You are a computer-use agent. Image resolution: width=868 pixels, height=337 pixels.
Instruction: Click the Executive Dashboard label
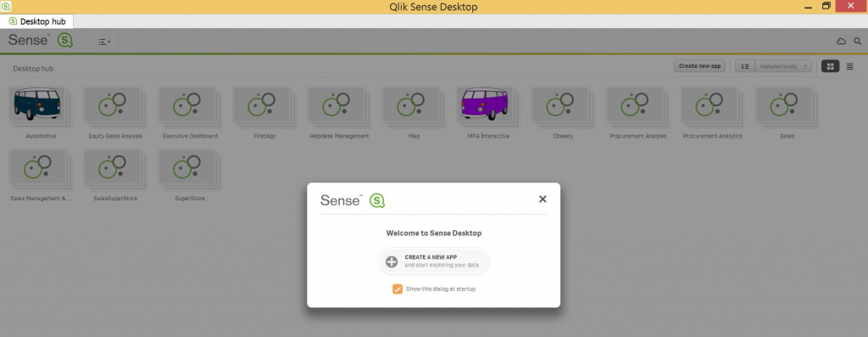coord(190,136)
